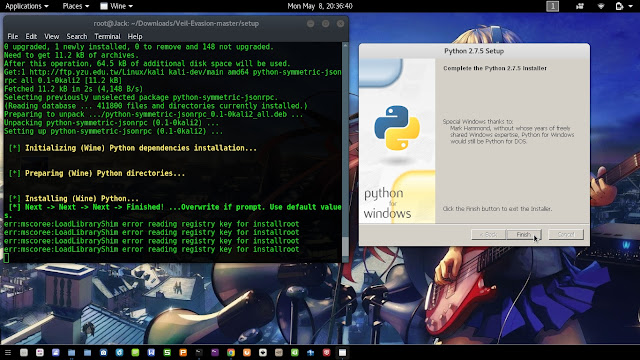Click the 'Special Windows thanks to:' text
This screenshot has width=640, height=360.
tap(478, 122)
